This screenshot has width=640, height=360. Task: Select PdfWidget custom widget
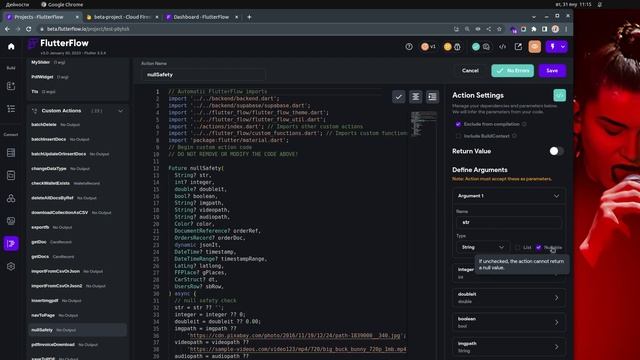78,77
